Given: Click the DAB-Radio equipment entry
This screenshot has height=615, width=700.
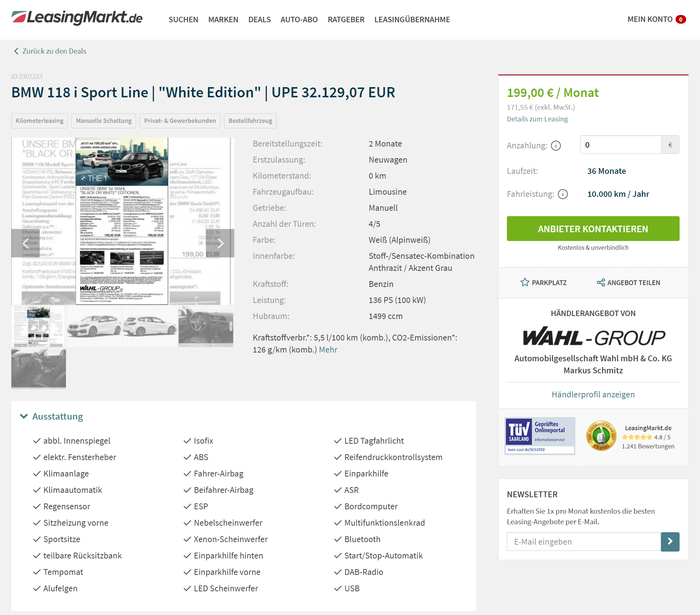Looking at the screenshot, I should point(364,572).
